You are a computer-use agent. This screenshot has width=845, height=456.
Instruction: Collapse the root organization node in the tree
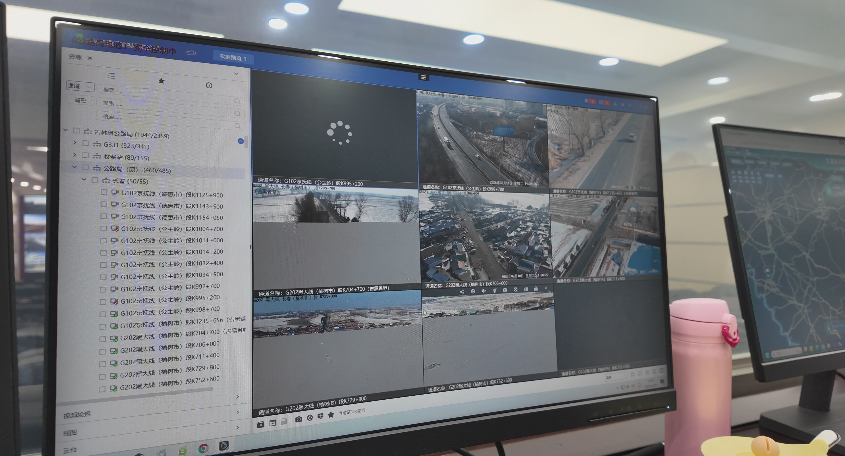click(x=65, y=131)
